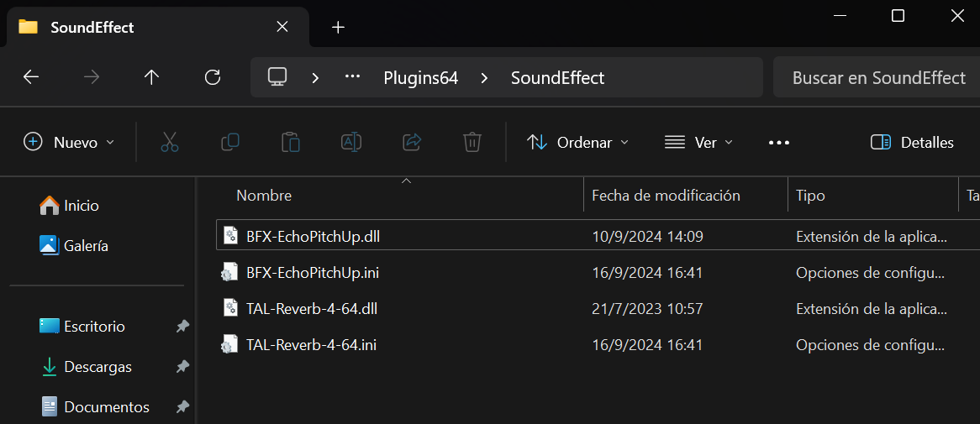Select the file TAL-Reverb-4-64.ini
The height and width of the screenshot is (424, 980).
point(311,344)
